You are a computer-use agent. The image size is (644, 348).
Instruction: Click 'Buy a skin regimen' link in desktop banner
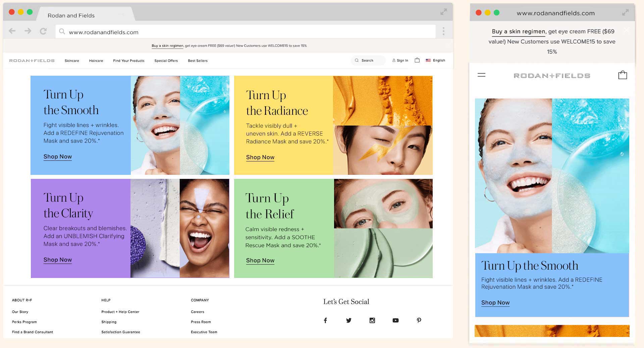(x=167, y=46)
